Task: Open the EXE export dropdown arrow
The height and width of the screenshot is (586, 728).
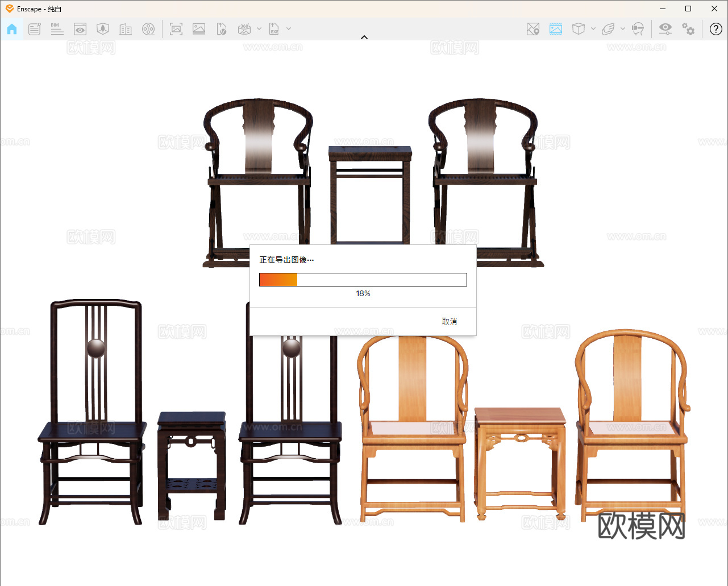Action: [289, 29]
